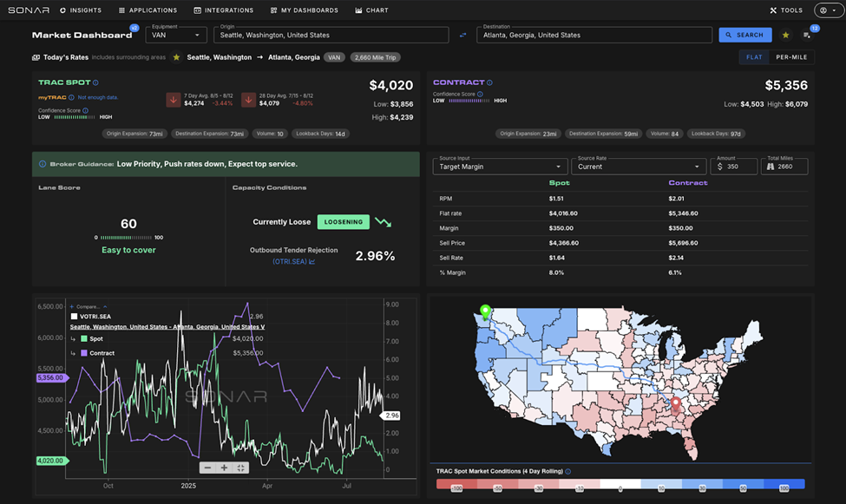Zoom out the chart with minus button
The width and height of the screenshot is (846, 504).
(207, 468)
